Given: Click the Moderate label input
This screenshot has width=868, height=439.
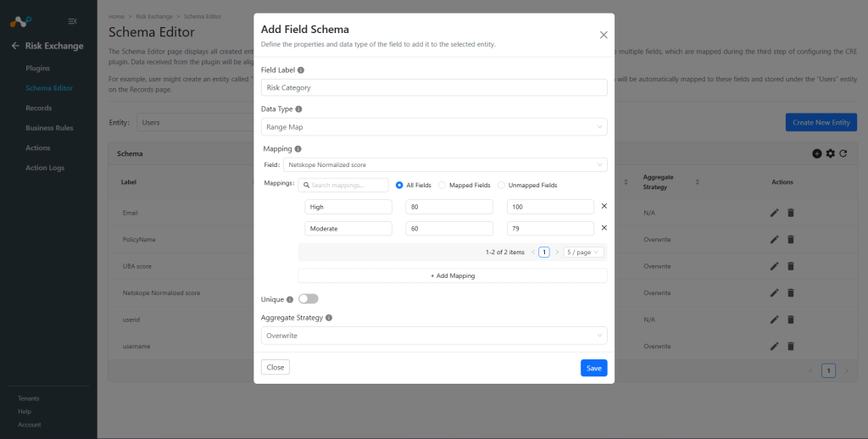Looking at the screenshot, I should click(348, 229).
